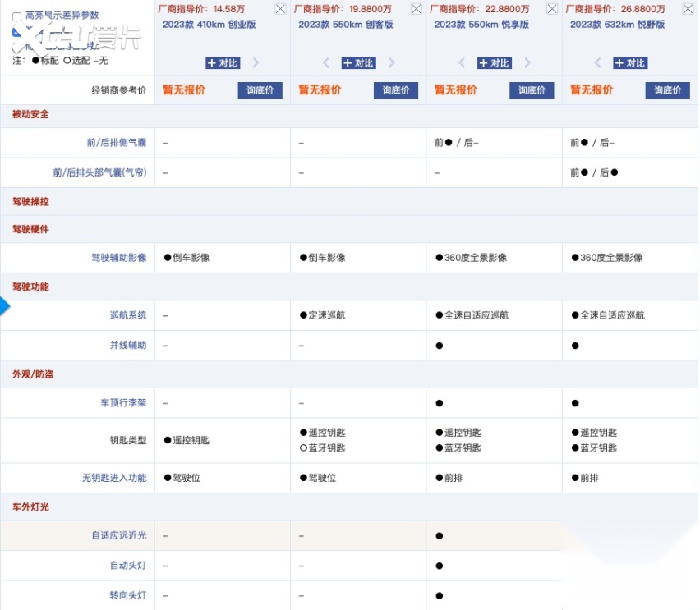Move 410km 创业版 column right with arrow

tap(256, 63)
